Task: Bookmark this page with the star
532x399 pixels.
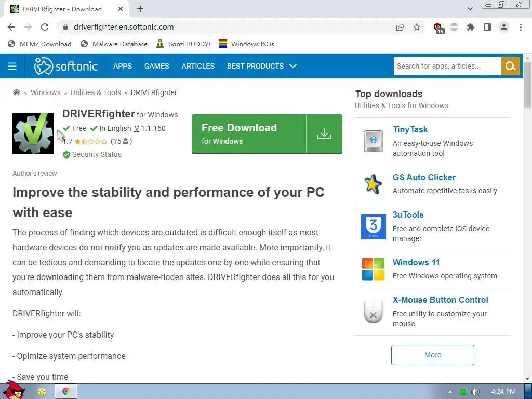Action: (x=417, y=27)
